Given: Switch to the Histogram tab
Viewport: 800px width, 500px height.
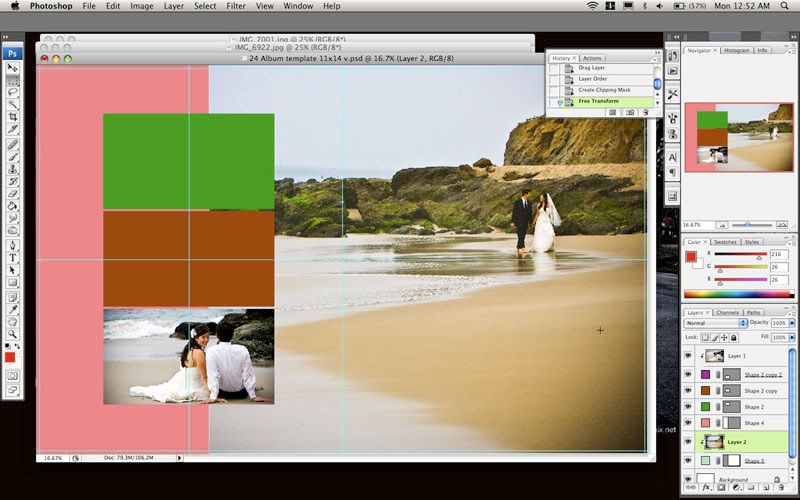Looking at the screenshot, I should pyautogui.click(x=736, y=50).
